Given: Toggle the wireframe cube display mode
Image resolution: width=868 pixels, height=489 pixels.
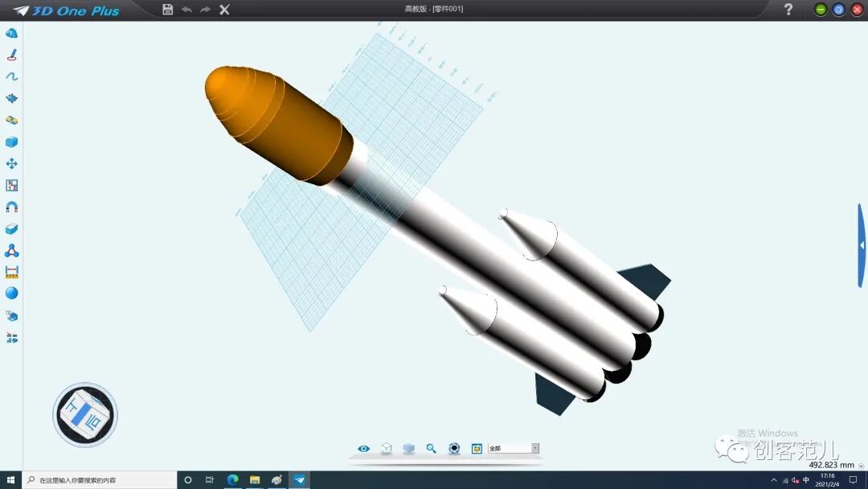Looking at the screenshot, I should coord(387,448).
